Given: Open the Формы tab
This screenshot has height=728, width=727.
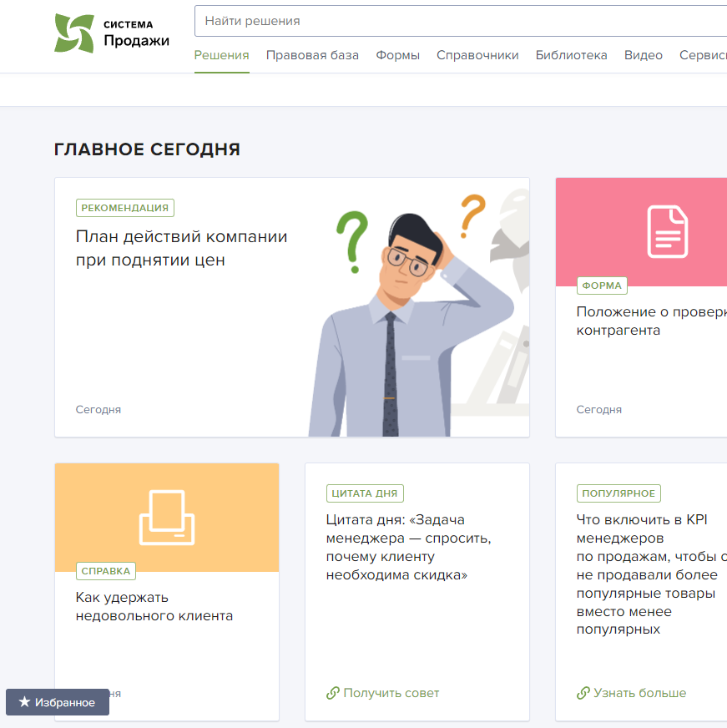Looking at the screenshot, I should pos(398,55).
